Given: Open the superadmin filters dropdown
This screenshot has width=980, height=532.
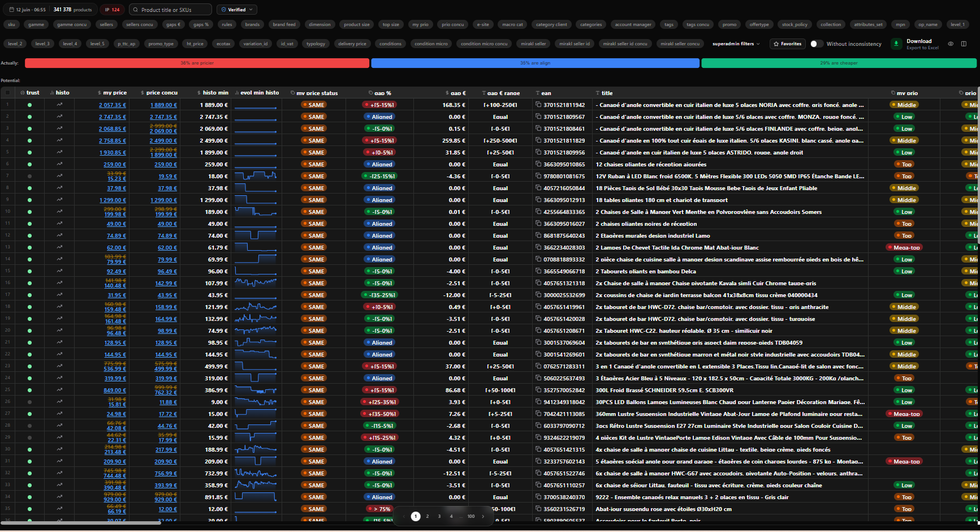Looking at the screenshot, I should point(736,44).
